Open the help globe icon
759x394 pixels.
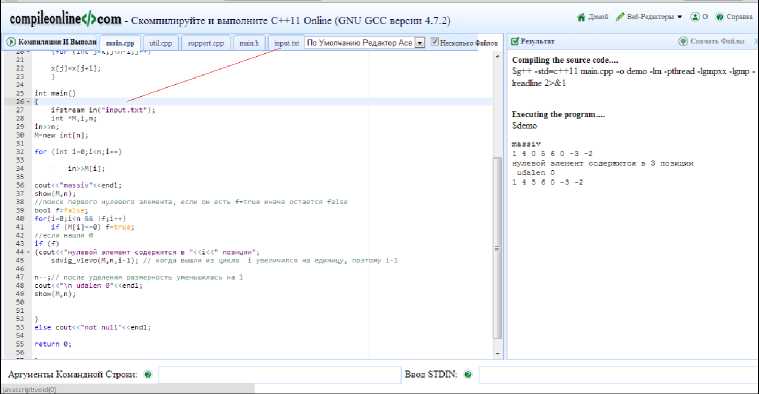[720, 17]
